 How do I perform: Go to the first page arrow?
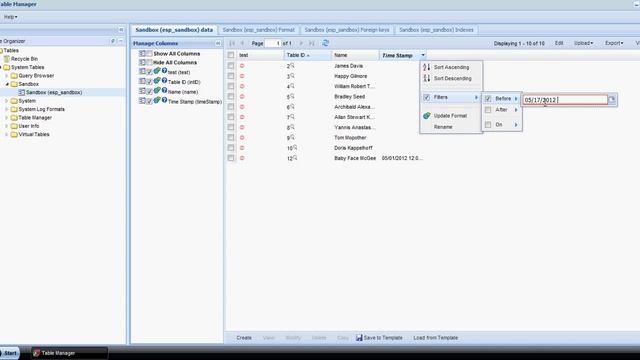click(232, 43)
